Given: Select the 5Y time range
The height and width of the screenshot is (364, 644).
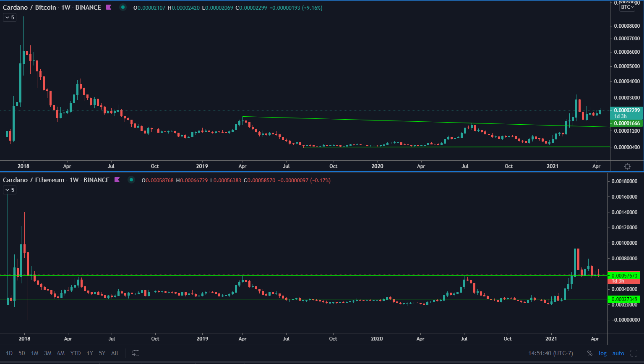Looking at the screenshot, I should tap(102, 353).
